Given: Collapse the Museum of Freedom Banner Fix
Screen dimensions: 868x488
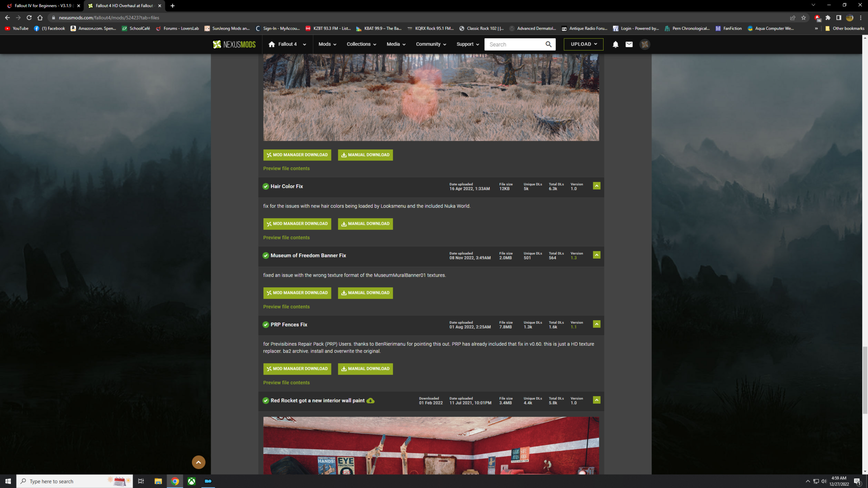Looking at the screenshot, I should 597,255.
